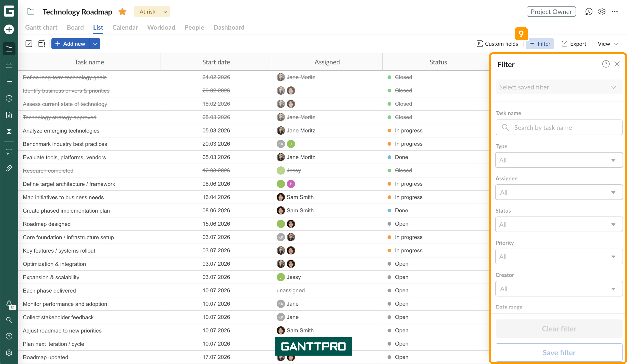Open the Status filter dropdown
The image size is (627, 364).
(x=559, y=224)
